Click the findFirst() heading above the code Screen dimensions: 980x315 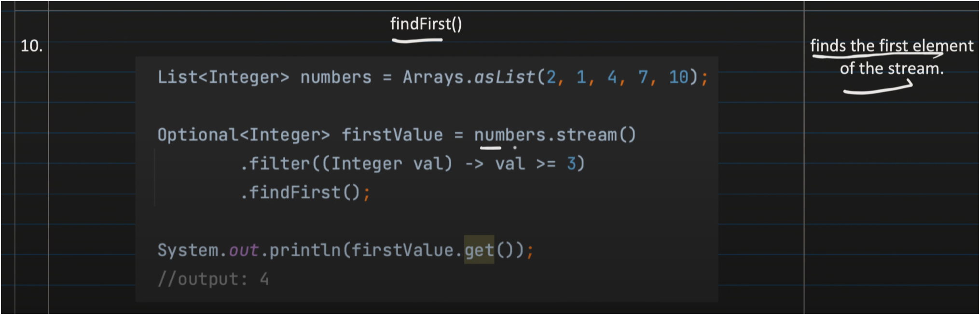click(x=426, y=24)
